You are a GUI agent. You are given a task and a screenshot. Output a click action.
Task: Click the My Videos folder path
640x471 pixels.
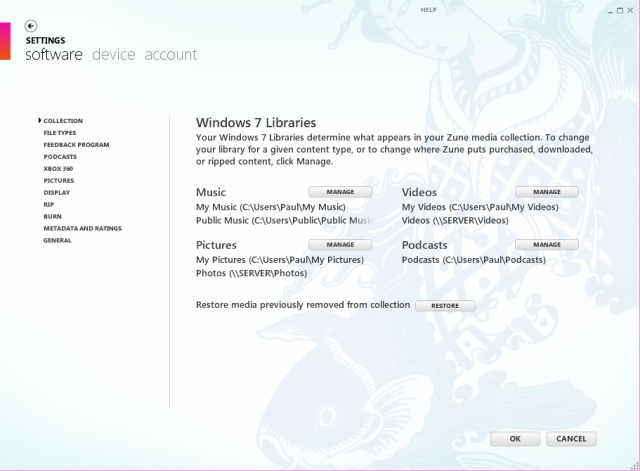tap(480, 207)
